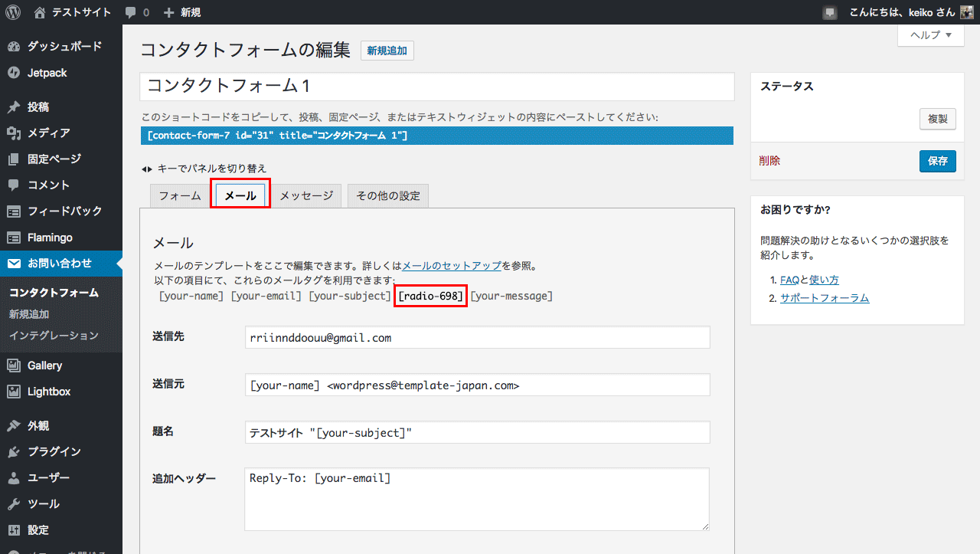Viewport: 980px width, 554px height.
Task: Open the サポートフォーラム link
Action: (825, 298)
